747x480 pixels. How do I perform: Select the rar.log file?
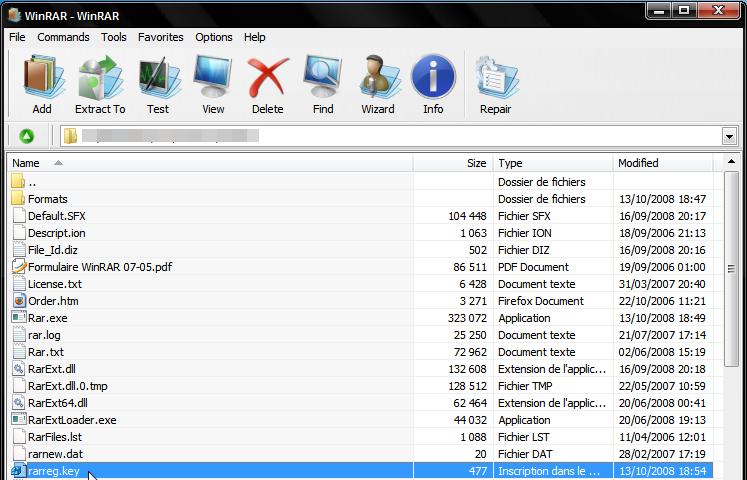point(44,335)
